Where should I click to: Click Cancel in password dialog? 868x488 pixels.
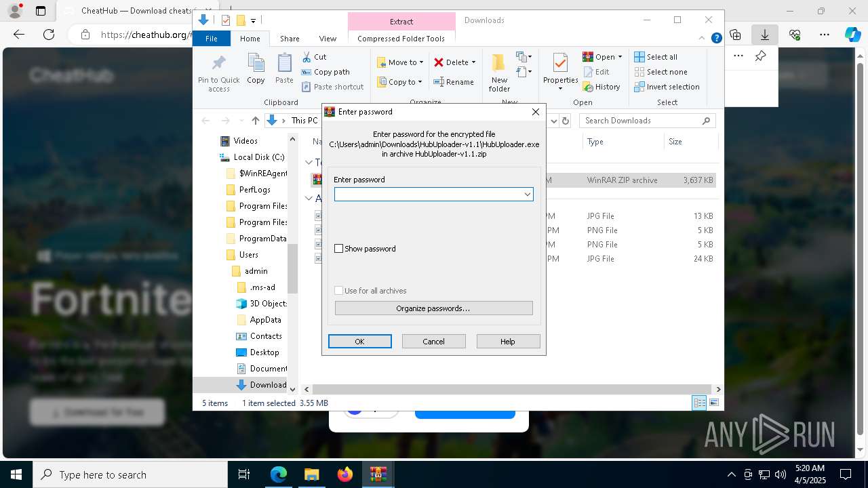tap(434, 342)
